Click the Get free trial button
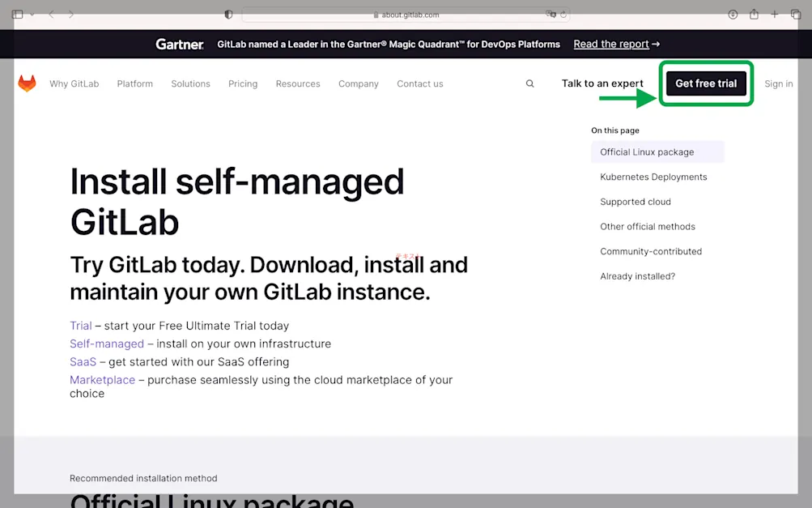 705,83
